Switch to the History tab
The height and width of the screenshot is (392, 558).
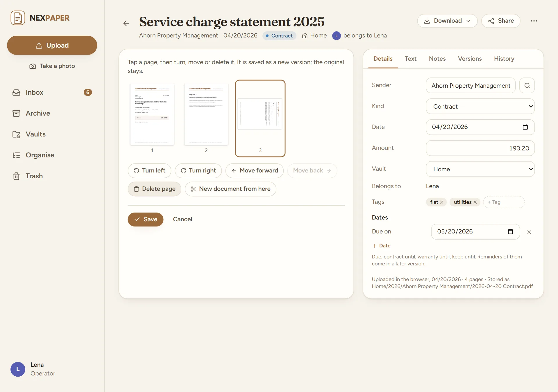pyautogui.click(x=504, y=59)
